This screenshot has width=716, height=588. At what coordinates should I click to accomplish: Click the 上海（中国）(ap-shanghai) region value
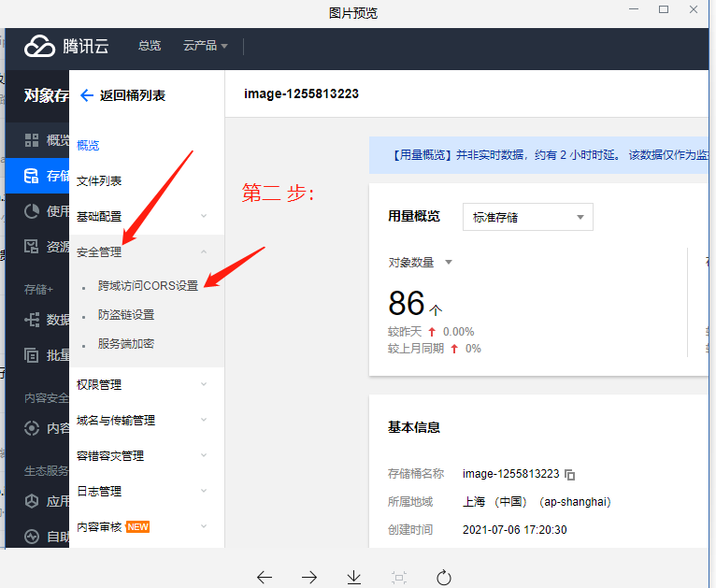click(x=537, y=502)
